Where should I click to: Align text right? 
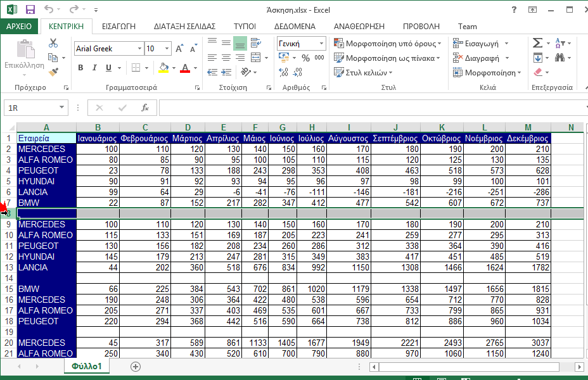click(x=240, y=58)
